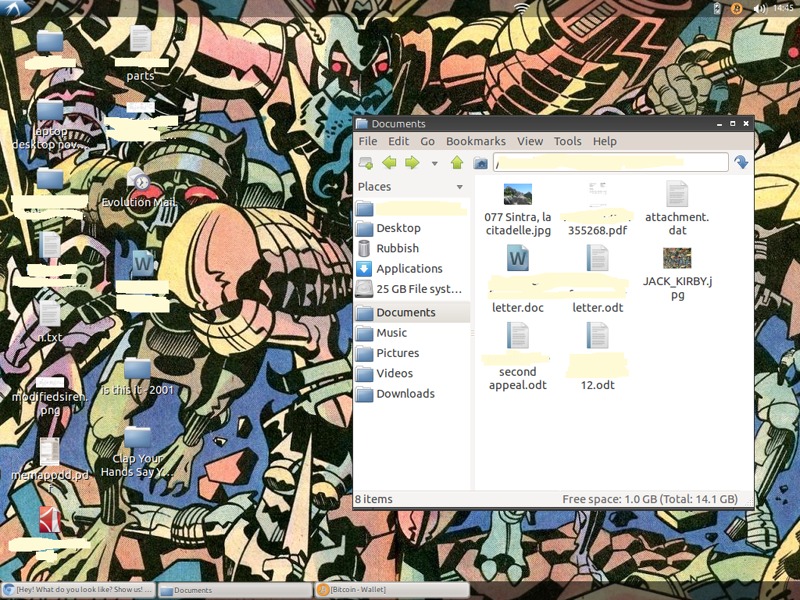The height and width of the screenshot is (600, 800).
Task: Click the volume speaker tray icon
Action: click(760, 8)
